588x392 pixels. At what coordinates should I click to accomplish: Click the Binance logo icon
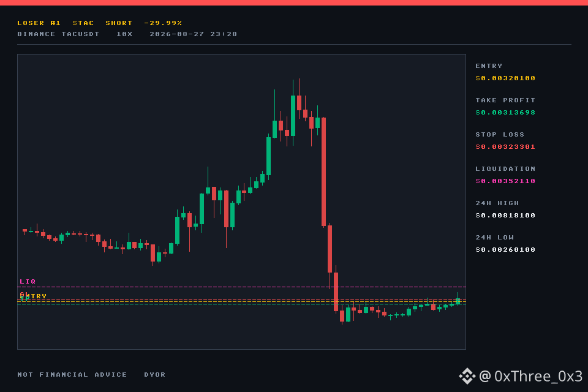click(x=467, y=376)
